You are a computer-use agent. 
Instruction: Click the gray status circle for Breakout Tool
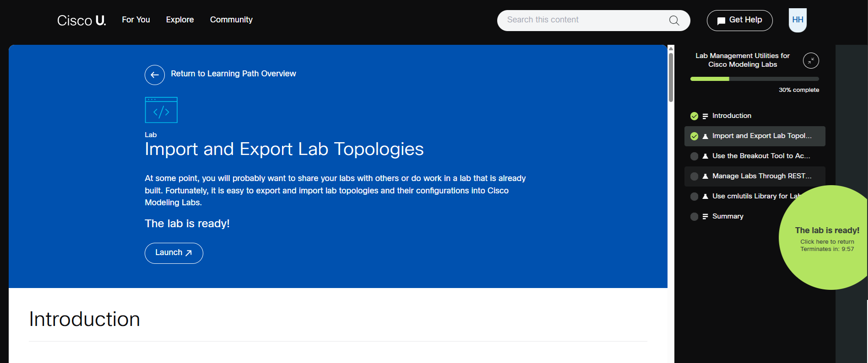[x=694, y=156]
